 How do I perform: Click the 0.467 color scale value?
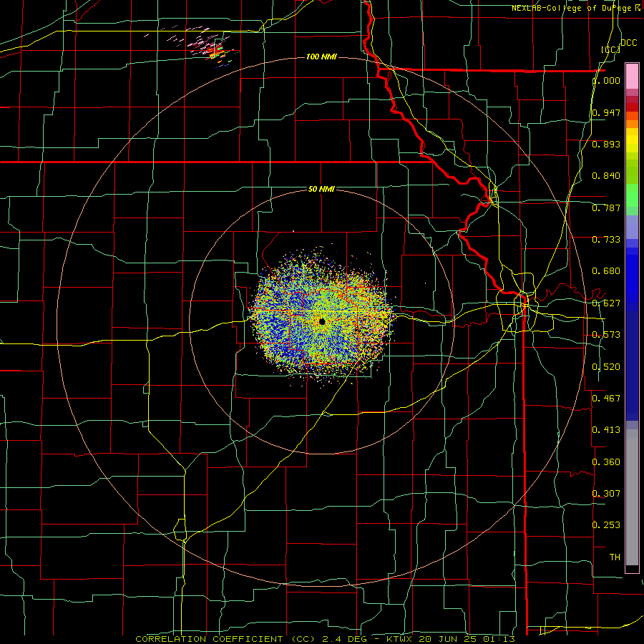[606, 399]
